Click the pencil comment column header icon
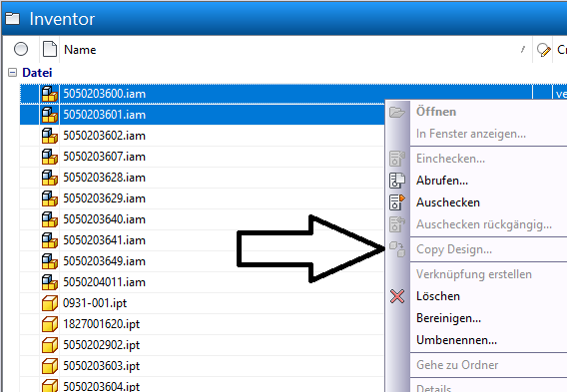Image resolution: width=567 pixels, height=392 pixels. click(543, 50)
